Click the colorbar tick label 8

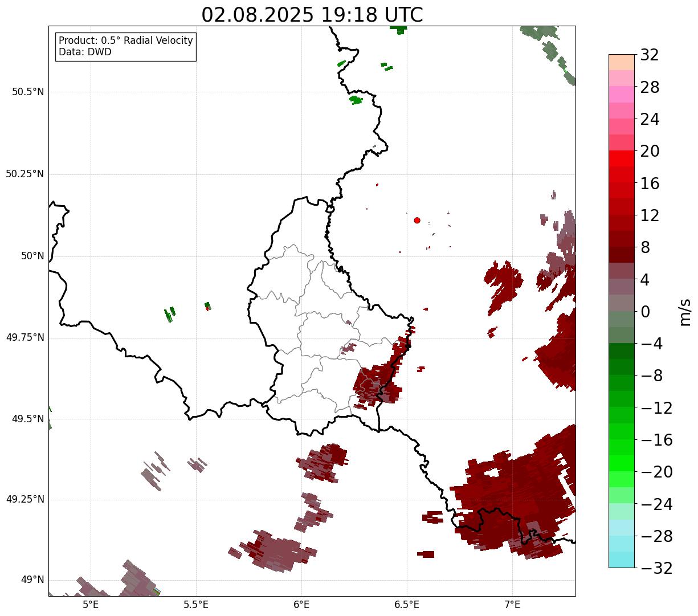[x=645, y=248]
